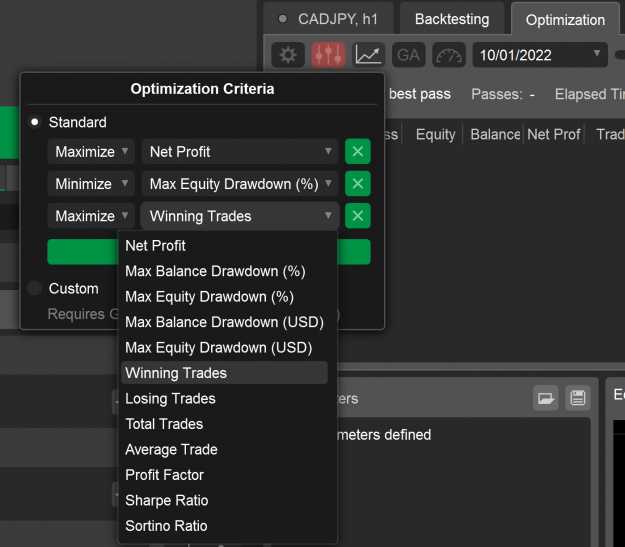Click the open folder icon in parameters panel
625x547 pixels.
545,398
